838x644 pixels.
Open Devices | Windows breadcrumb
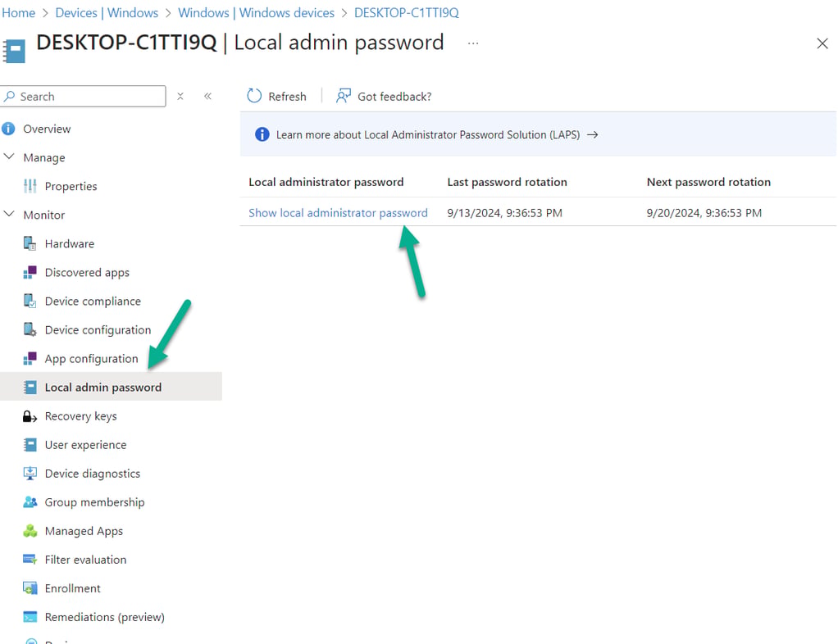click(x=107, y=13)
